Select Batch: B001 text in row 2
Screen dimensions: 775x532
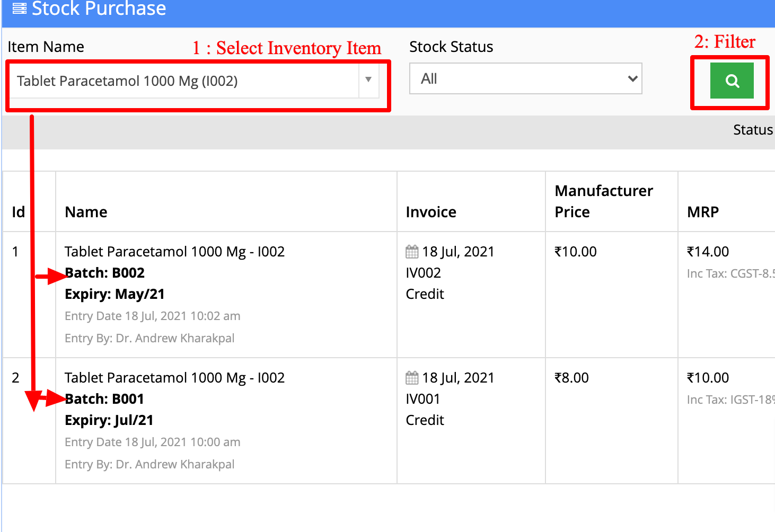[104, 399]
